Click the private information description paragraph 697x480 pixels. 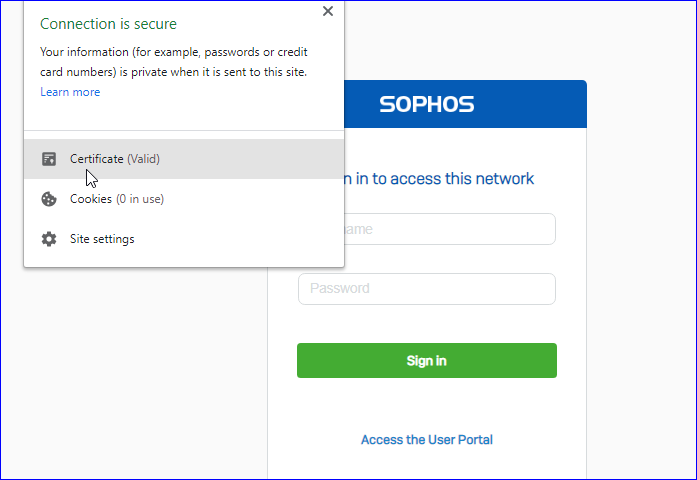tap(173, 61)
